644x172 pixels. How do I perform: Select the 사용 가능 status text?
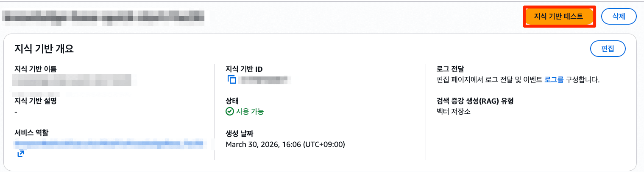coord(250,112)
